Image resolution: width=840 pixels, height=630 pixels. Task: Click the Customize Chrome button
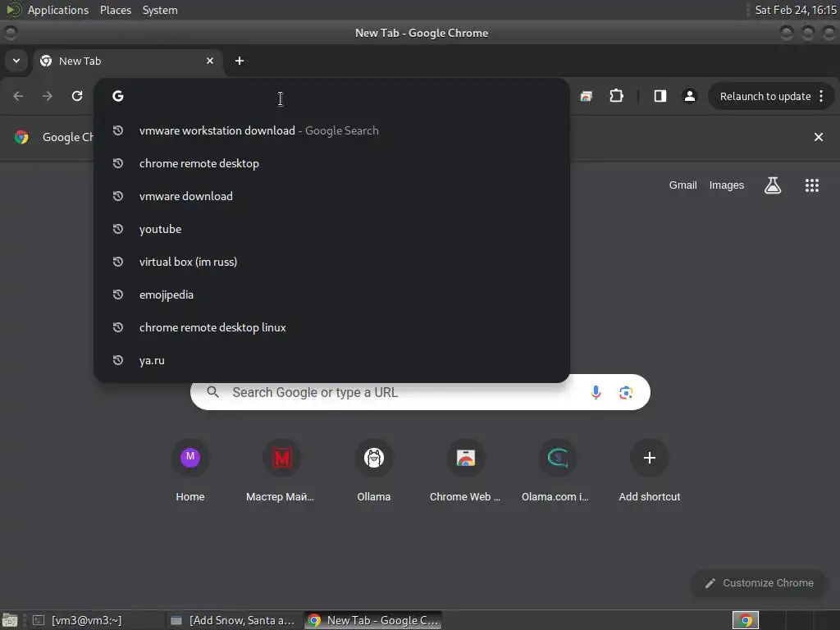[x=759, y=583]
